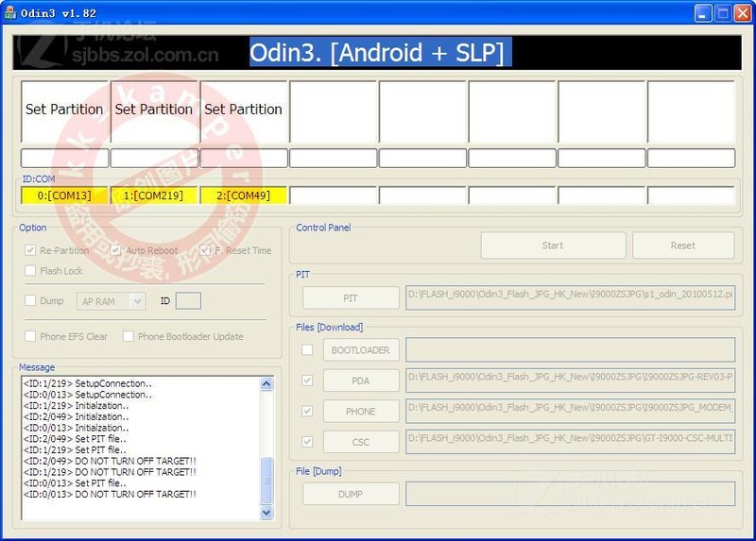Image resolution: width=756 pixels, height=541 pixels.
Task: Enable the Flash Lock checkbox
Action: click(x=31, y=271)
